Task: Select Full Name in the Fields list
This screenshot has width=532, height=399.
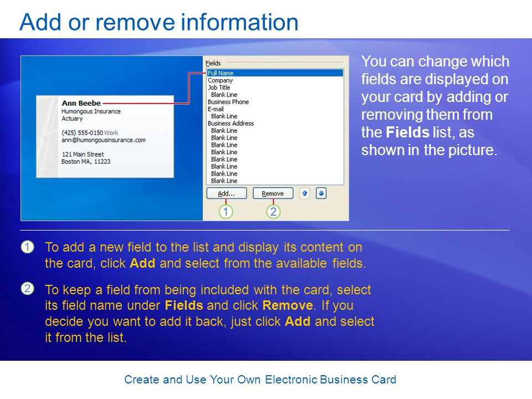Action: [275, 73]
